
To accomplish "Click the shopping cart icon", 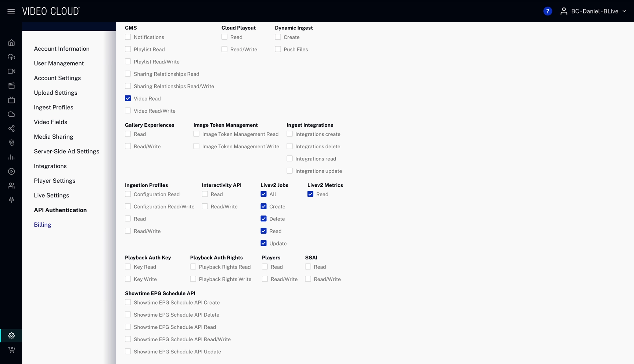I will pos(11,350).
